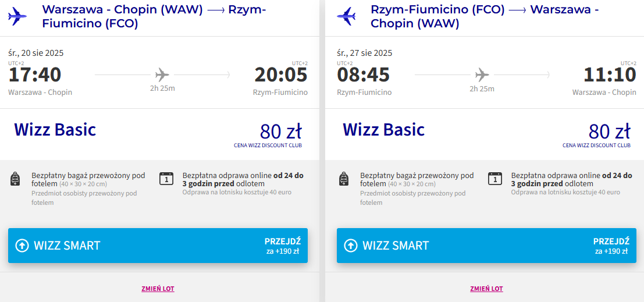Click the calendar check-in icon in the outbound flight card
The width and height of the screenshot is (644, 302).
pyautogui.click(x=166, y=179)
